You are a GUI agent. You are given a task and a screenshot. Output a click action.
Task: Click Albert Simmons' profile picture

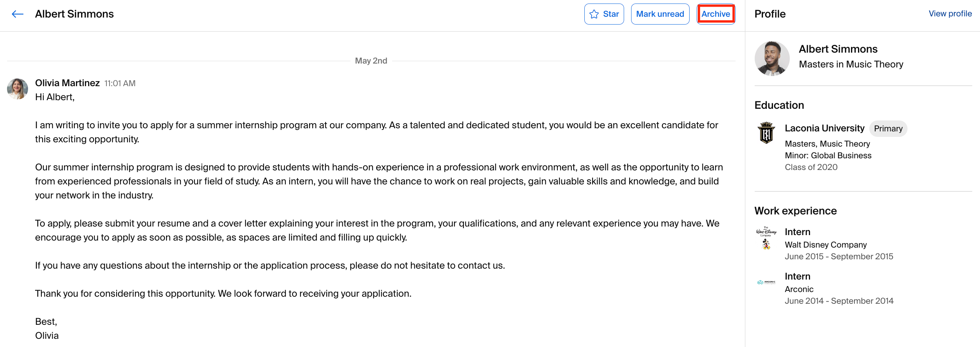click(772, 58)
